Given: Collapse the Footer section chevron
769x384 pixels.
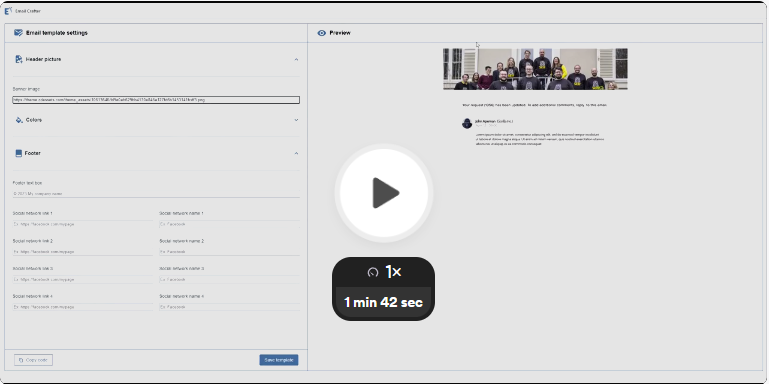Looking at the screenshot, I should (296, 154).
